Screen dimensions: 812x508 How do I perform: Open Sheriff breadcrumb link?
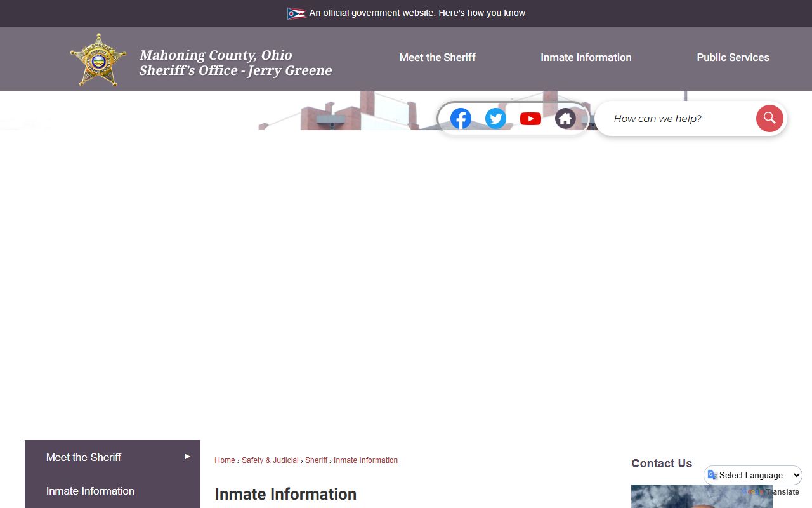[x=316, y=460]
